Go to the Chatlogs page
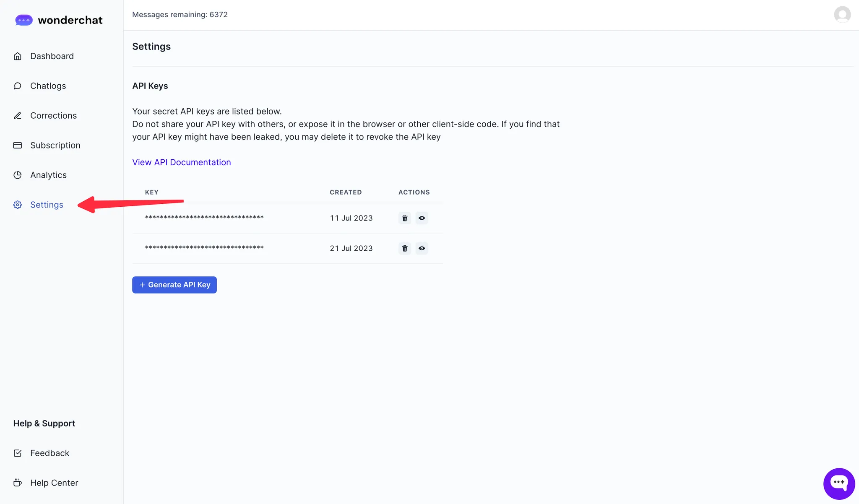The height and width of the screenshot is (504, 859). (48, 86)
